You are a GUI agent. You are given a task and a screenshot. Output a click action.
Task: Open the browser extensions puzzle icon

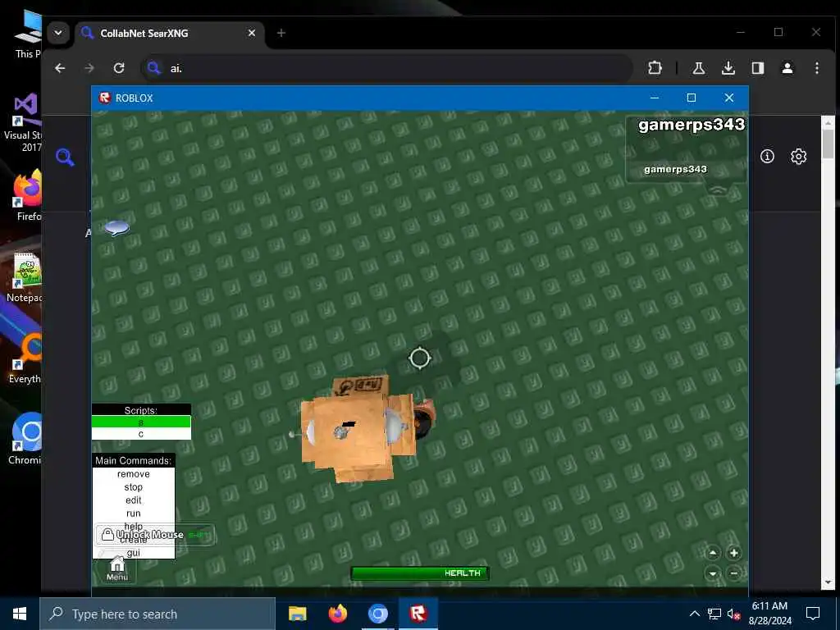point(655,68)
